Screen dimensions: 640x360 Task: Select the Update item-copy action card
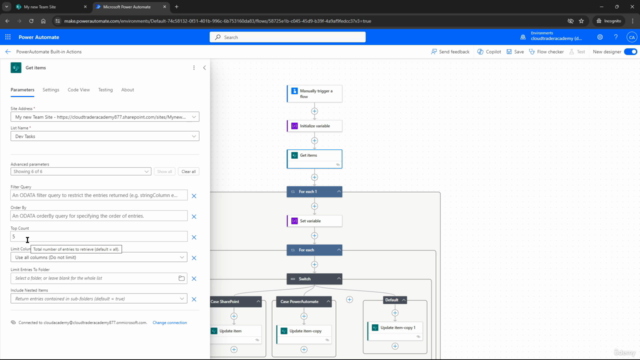click(304, 334)
